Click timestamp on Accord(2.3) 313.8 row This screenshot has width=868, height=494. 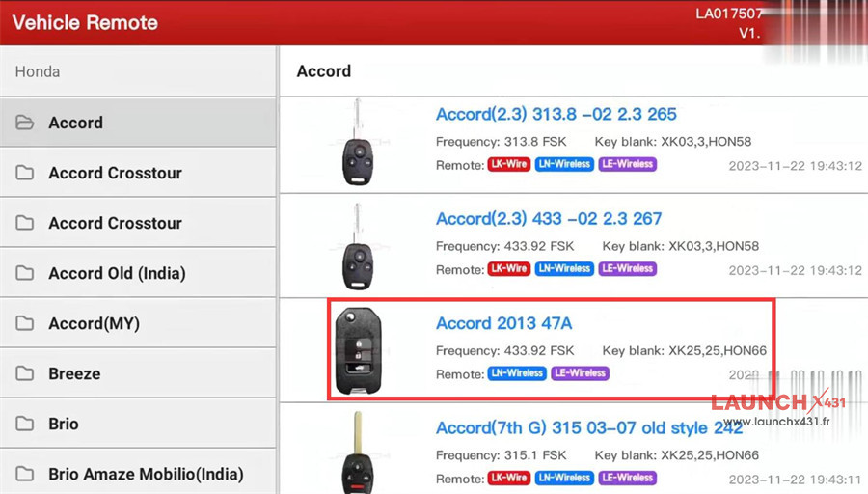tap(795, 166)
